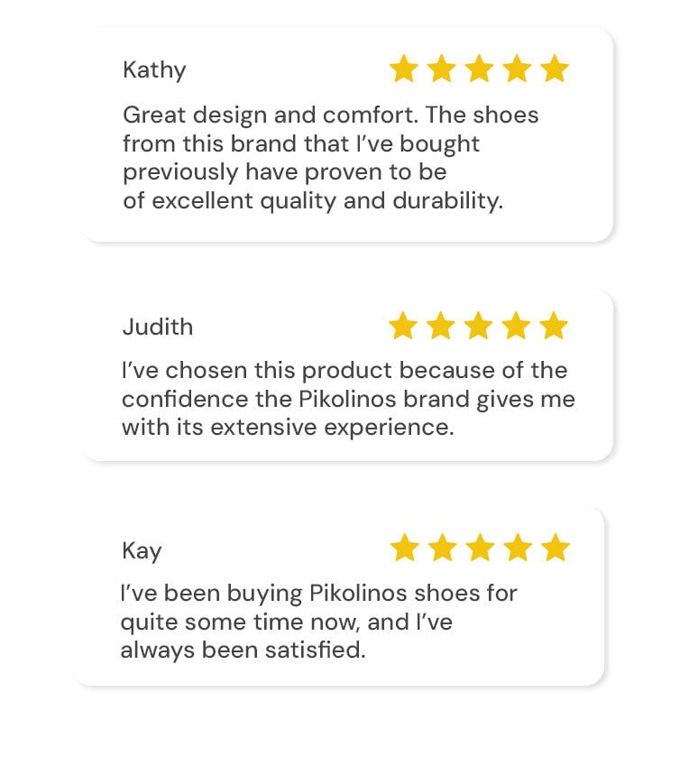
Task: Click the third star in Kay's rating
Action: pyautogui.click(x=480, y=548)
